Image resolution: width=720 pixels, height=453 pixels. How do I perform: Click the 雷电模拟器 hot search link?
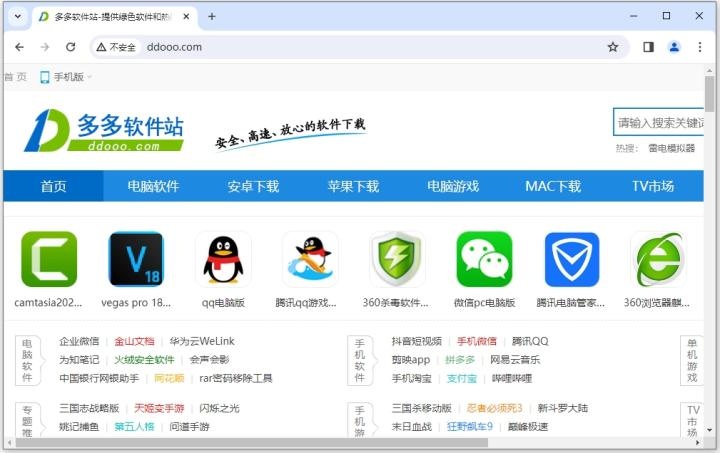coord(671,148)
